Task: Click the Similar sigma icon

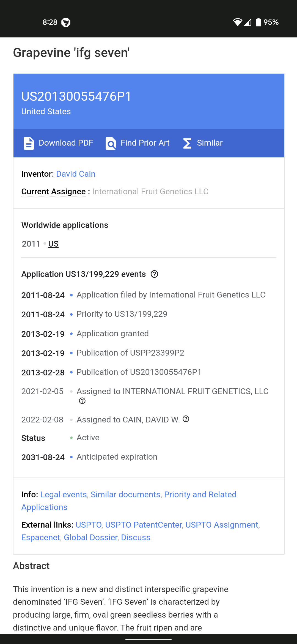Action: [187, 143]
